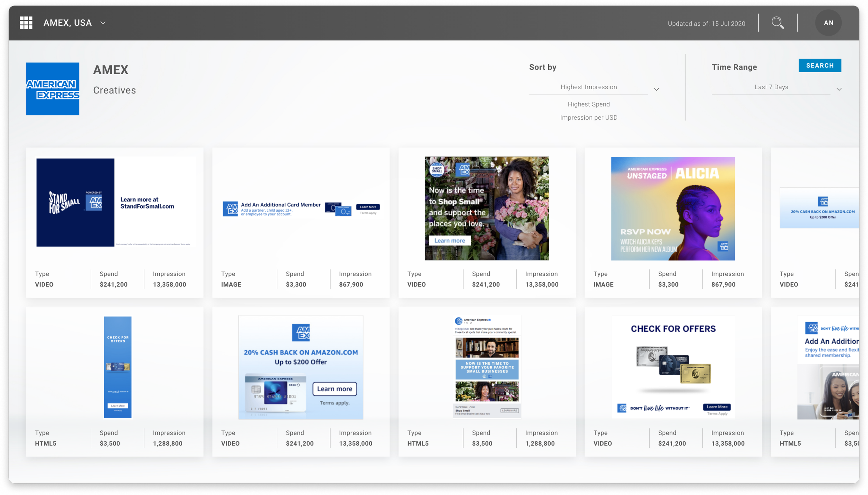Image resolution: width=868 pixels, height=495 pixels.
Task: Click the blue SEARCH button
Action: coord(819,66)
